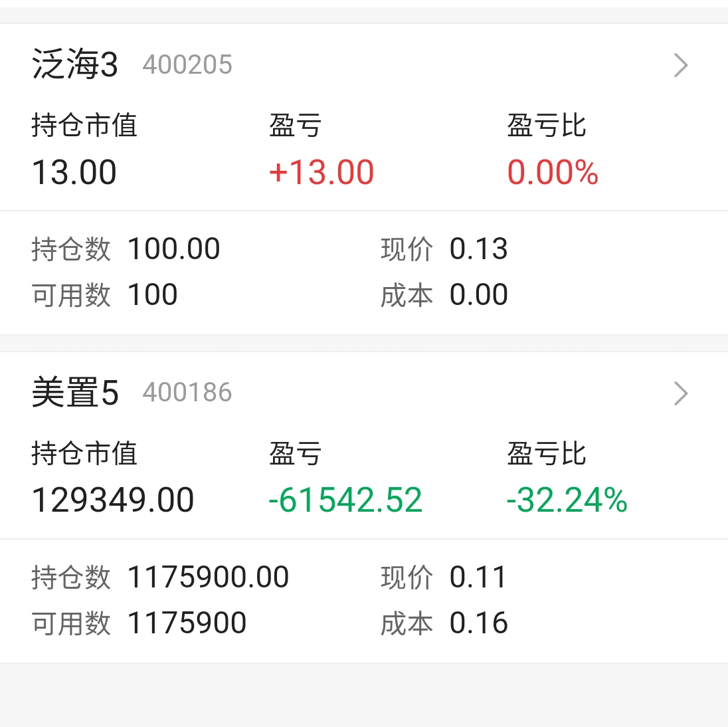This screenshot has height=727, width=728.
Task: Select 泛海3 available quantity 100
Action: 153,294
